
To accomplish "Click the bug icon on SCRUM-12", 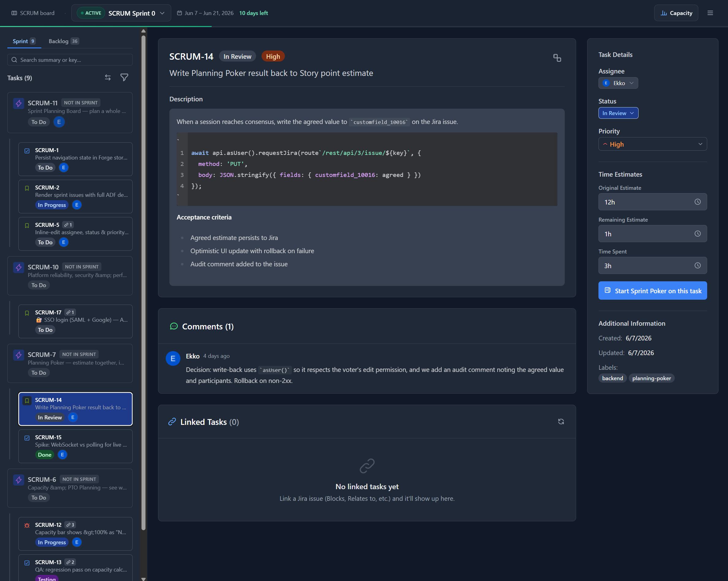I will pyautogui.click(x=27, y=525).
